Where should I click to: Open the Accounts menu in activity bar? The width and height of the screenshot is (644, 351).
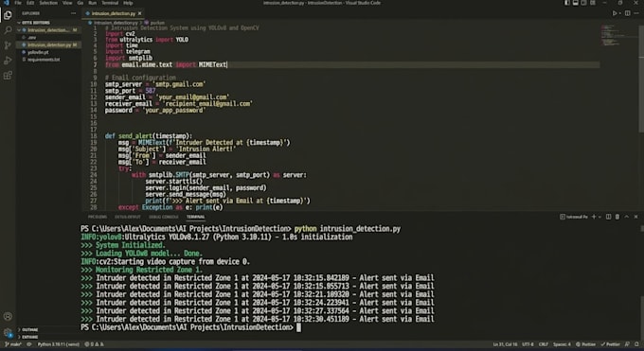coord(8,317)
